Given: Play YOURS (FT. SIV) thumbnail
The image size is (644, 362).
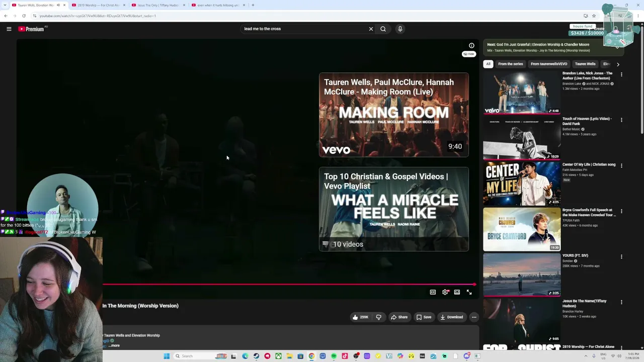Looking at the screenshot, I should (x=522, y=275).
